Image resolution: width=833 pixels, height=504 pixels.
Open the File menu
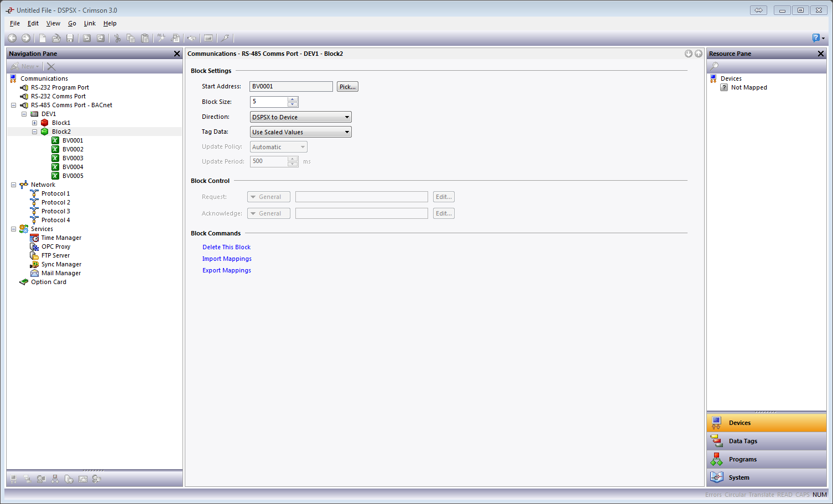(15, 23)
